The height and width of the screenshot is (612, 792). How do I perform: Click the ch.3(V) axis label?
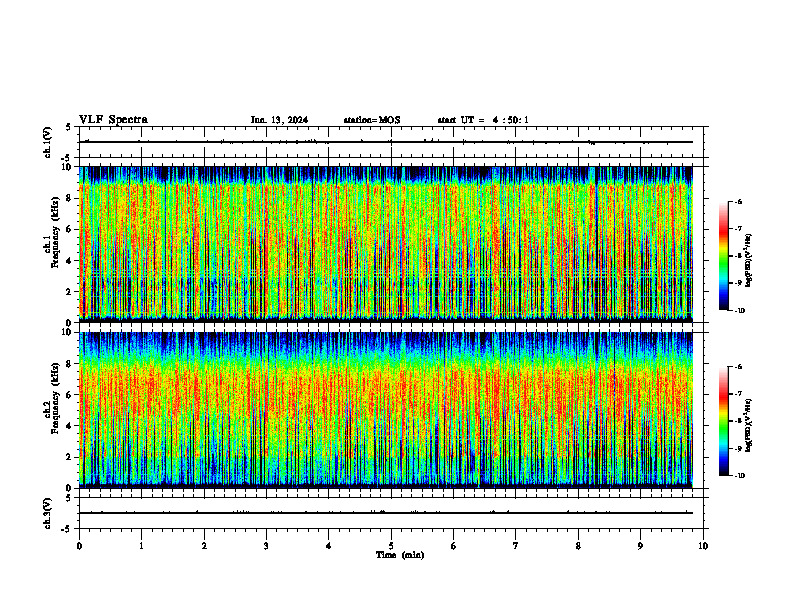pos(48,513)
